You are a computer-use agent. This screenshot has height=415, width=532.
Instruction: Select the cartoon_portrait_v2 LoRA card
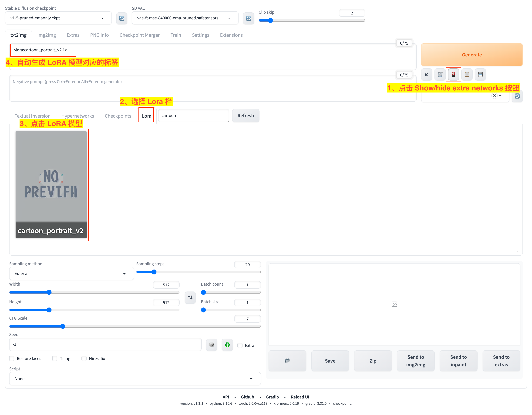(x=51, y=185)
